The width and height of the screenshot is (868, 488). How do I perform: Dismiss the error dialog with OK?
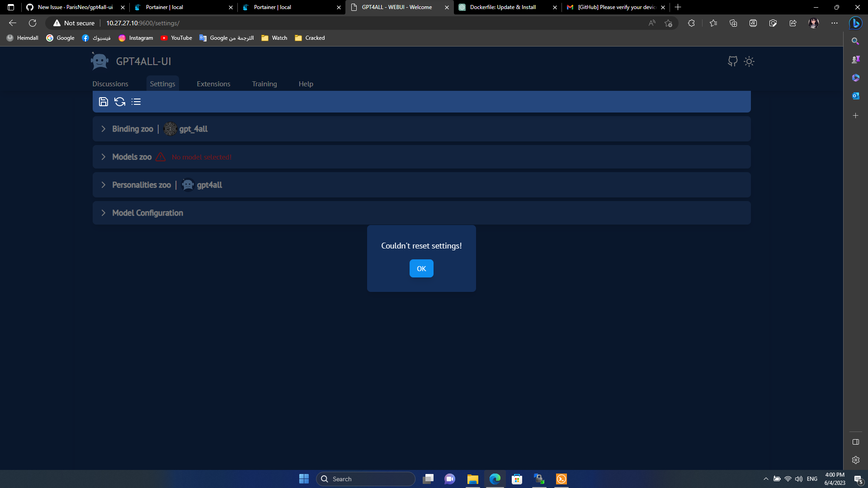pos(421,268)
